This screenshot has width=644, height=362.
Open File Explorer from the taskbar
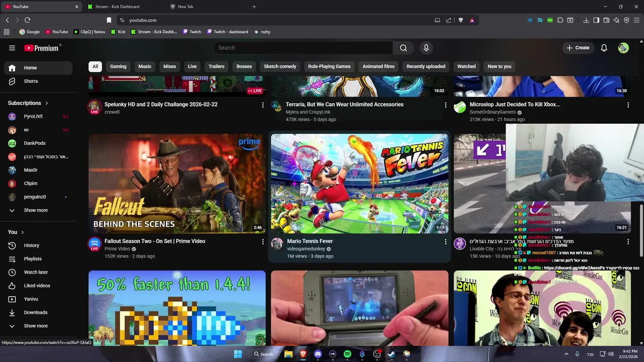(x=288, y=354)
